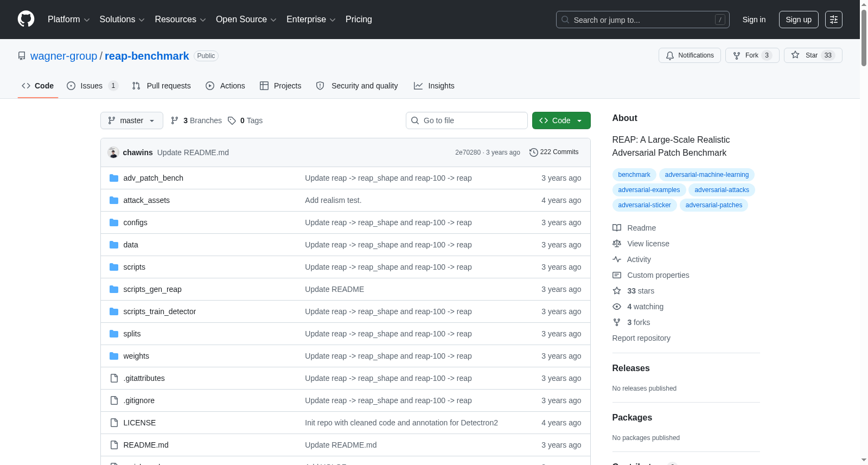Open the Insights tab
The image size is (868, 465).
coord(434,86)
